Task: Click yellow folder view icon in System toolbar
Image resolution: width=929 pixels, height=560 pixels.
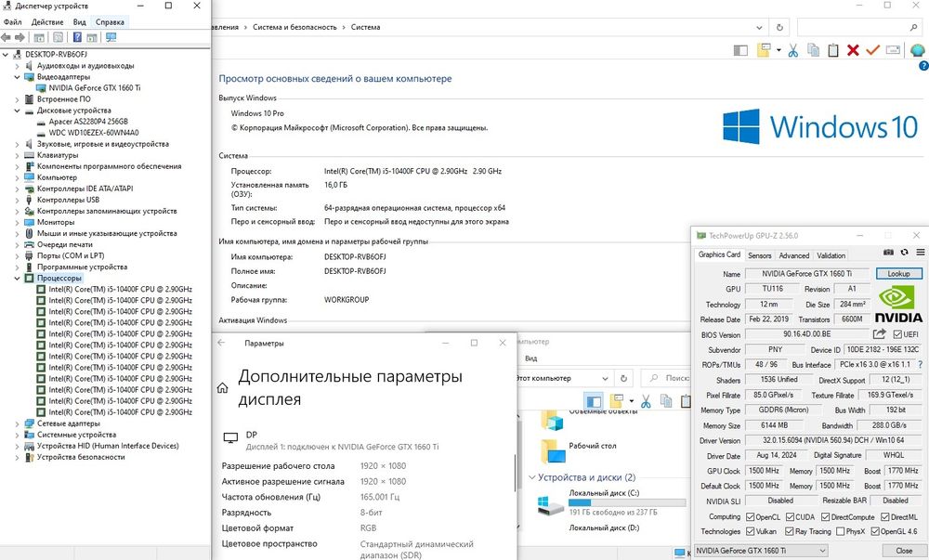Action: [764, 51]
